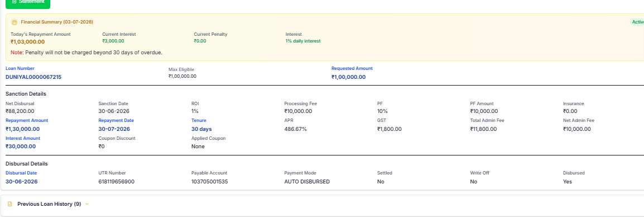The height and width of the screenshot is (217, 644).
Task: Click Settled value No
Action: (381, 182)
